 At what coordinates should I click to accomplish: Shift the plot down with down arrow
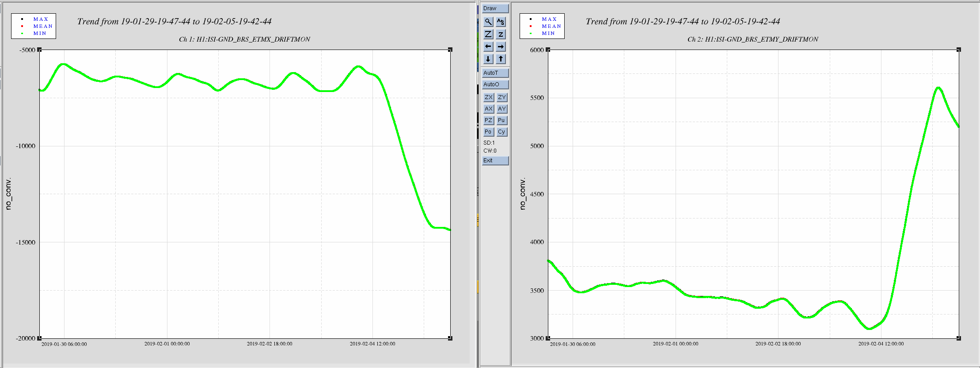[x=488, y=59]
